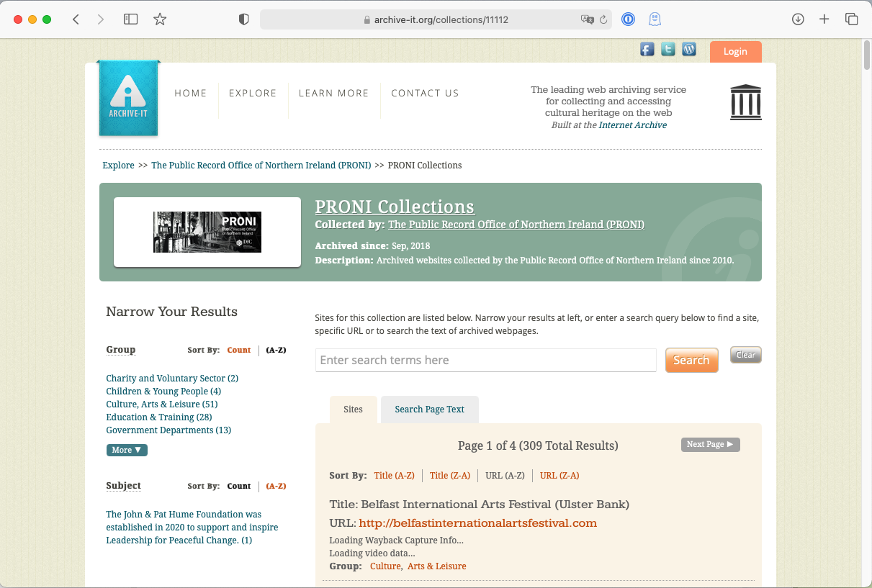
Task: Click the Internet Archive columns icon
Action: tap(745, 102)
